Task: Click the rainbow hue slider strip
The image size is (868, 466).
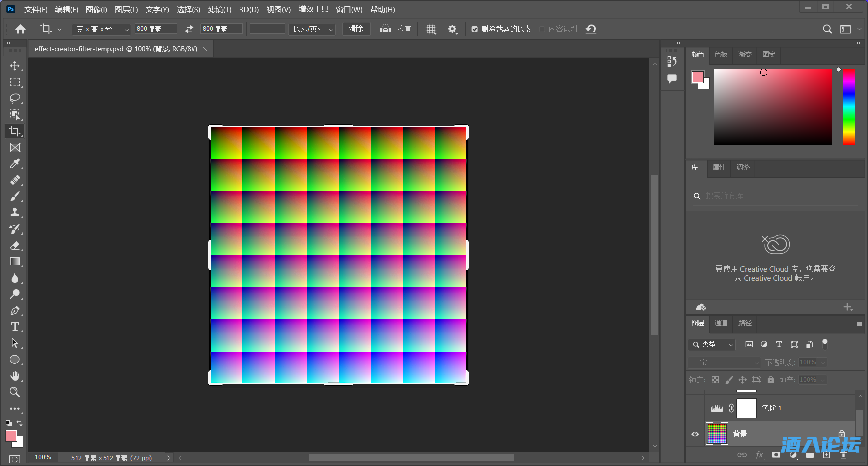Action: pos(849,106)
